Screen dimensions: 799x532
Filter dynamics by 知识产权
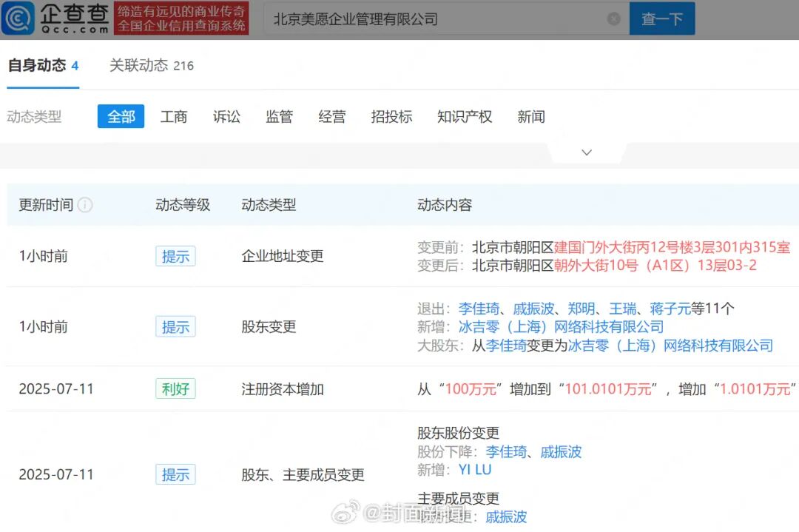(x=464, y=117)
